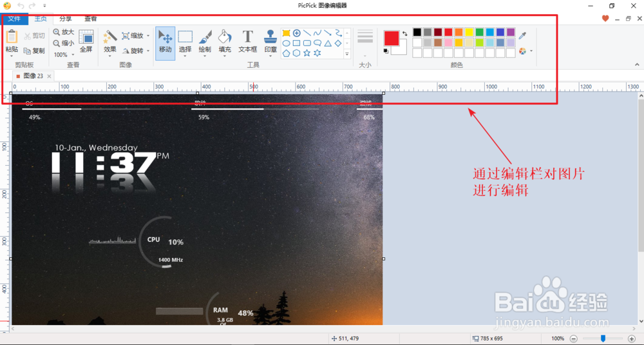Click the Paste (粘贴) clipboard icon
Viewport: 644px width, 345px height.
coord(12,37)
